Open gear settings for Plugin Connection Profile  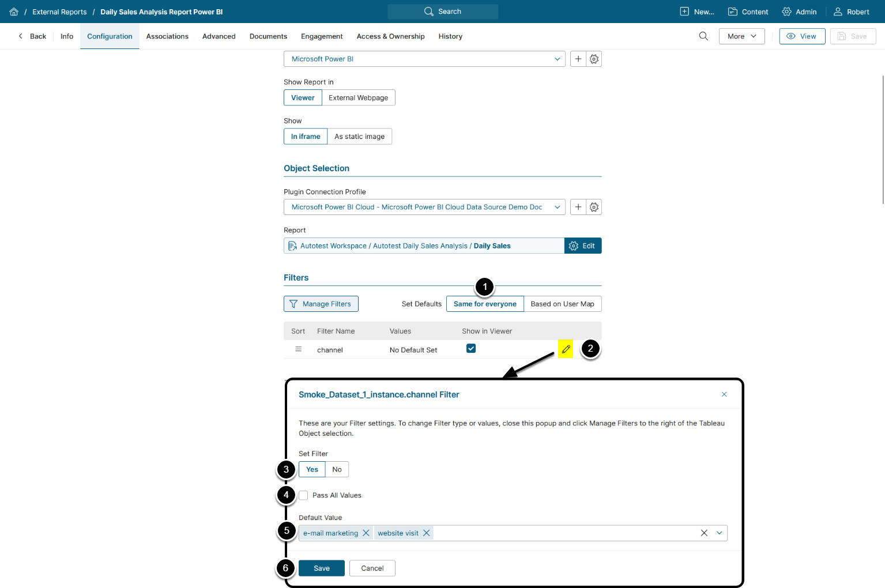[x=594, y=207]
